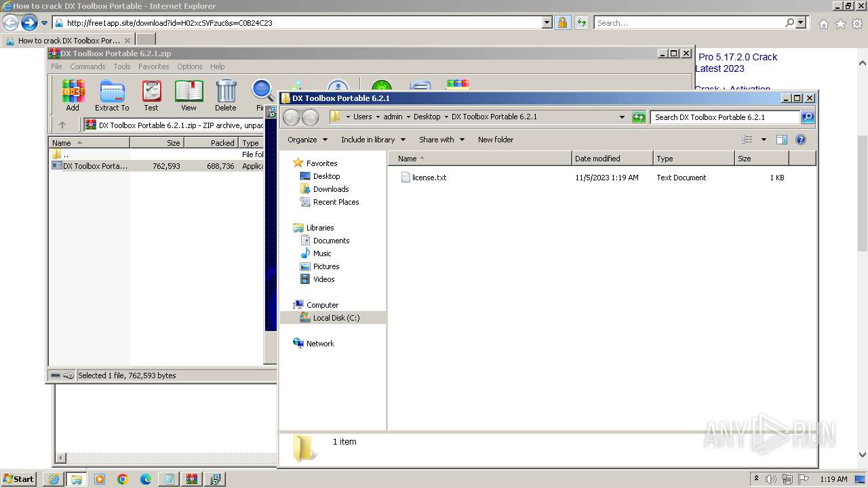868x488 pixels.
Task: Select the 'How to crack DX Toolbox' tab
Action: (x=67, y=40)
